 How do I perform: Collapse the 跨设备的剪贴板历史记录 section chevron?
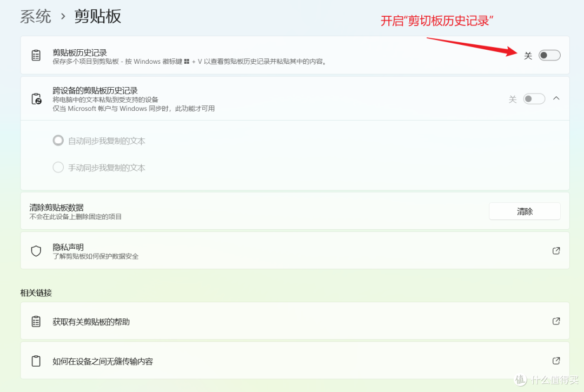556,98
